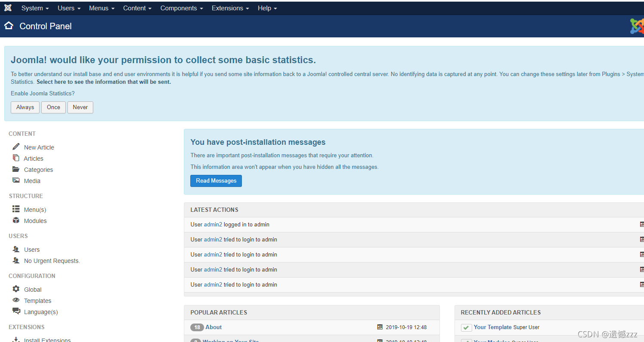Screen dimensions: 644x342
Task: Click the Joomla logo icon in top menu bar
Action: click(8, 8)
